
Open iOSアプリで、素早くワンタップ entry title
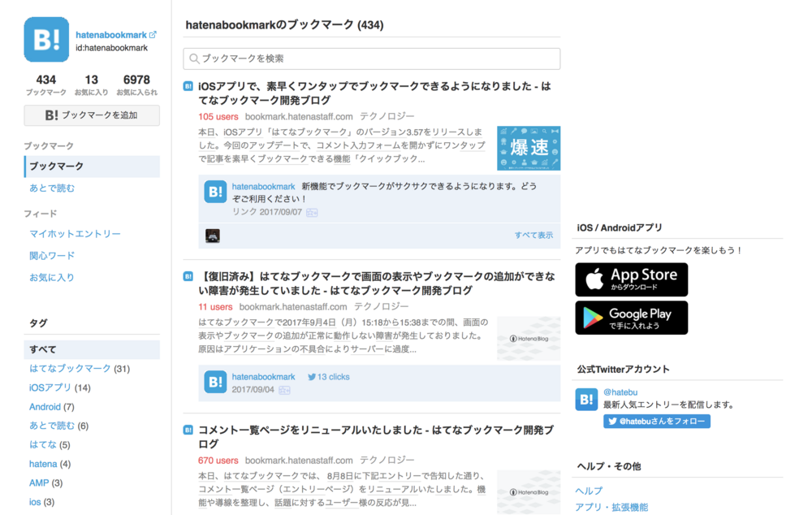(374, 93)
